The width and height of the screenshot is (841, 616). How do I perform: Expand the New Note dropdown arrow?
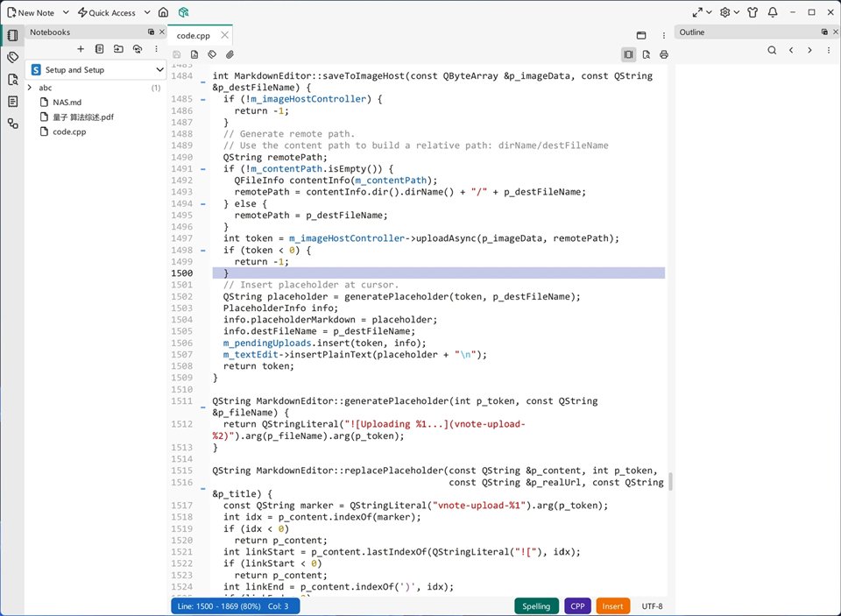pyautogui.click(x=66, y=12)
